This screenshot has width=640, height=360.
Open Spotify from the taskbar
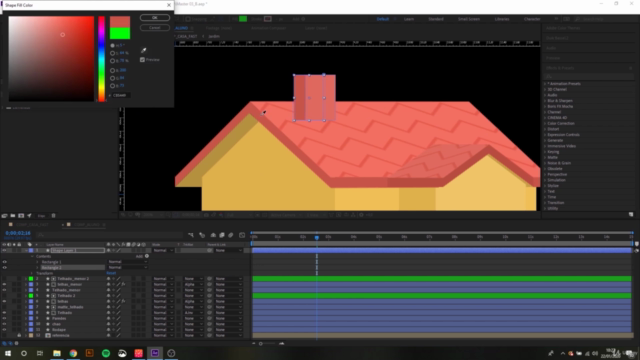106,353
